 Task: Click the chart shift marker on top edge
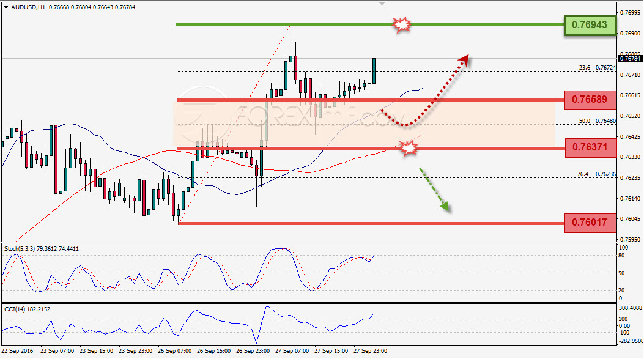(x=382, y=4)
